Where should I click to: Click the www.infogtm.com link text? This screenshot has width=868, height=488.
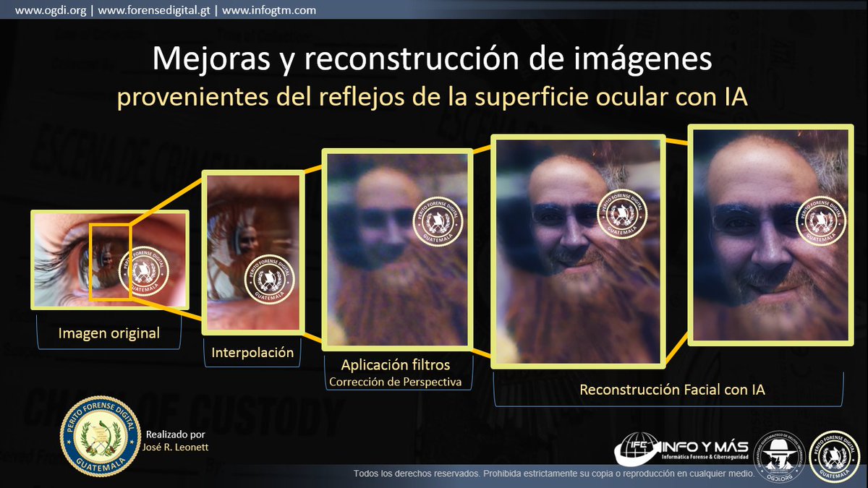pyautogui.click(x=269, y=10)
